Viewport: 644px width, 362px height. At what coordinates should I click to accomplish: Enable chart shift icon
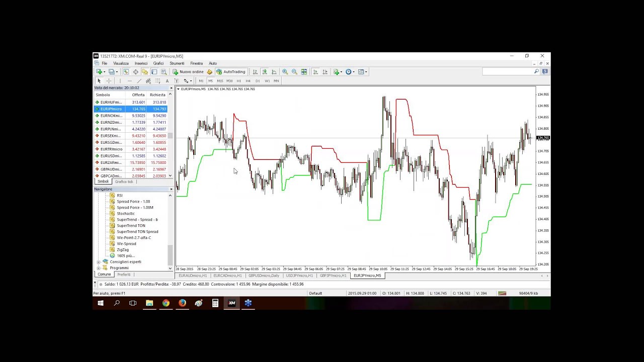tap(325, 72)
